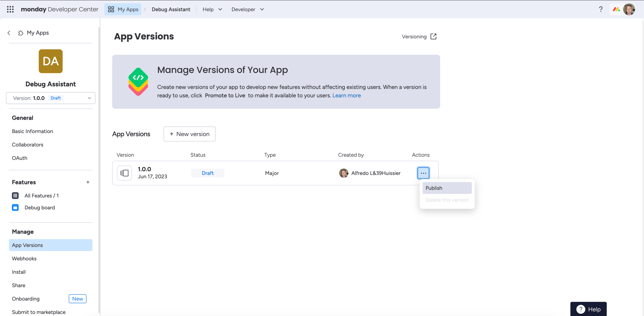Open the floating Help button
The width and height of the screenshot is (644, 316).
click(x=588, y=309)
